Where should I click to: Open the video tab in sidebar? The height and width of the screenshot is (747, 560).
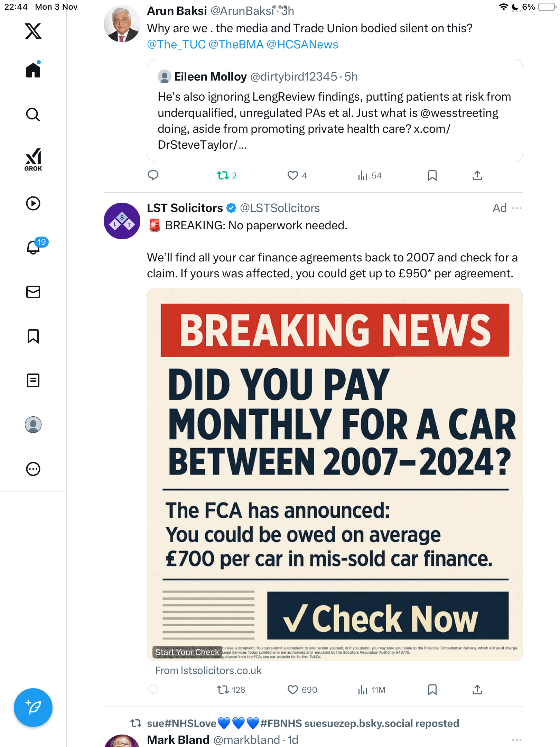click(x=33, y=203)
